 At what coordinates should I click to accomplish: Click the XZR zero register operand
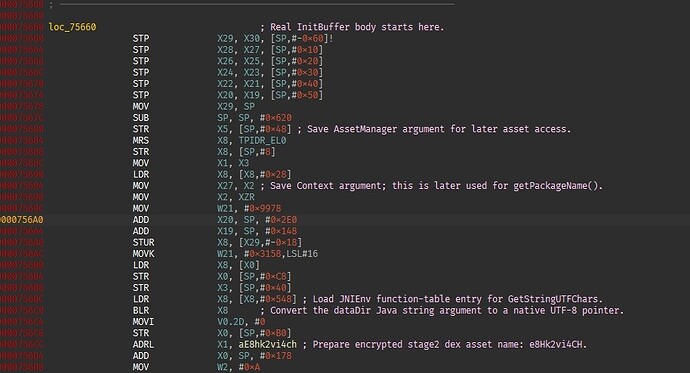click(x=246, y=197)
